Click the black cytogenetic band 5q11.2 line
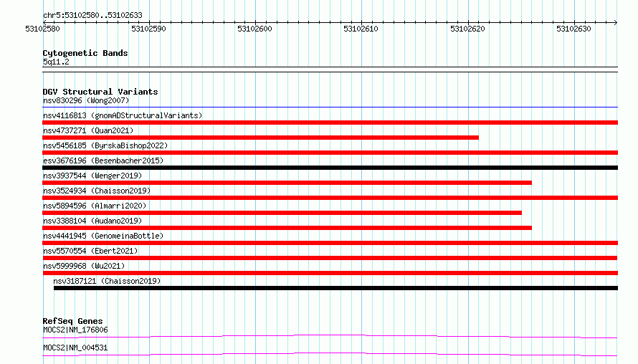 pos(330,70)
